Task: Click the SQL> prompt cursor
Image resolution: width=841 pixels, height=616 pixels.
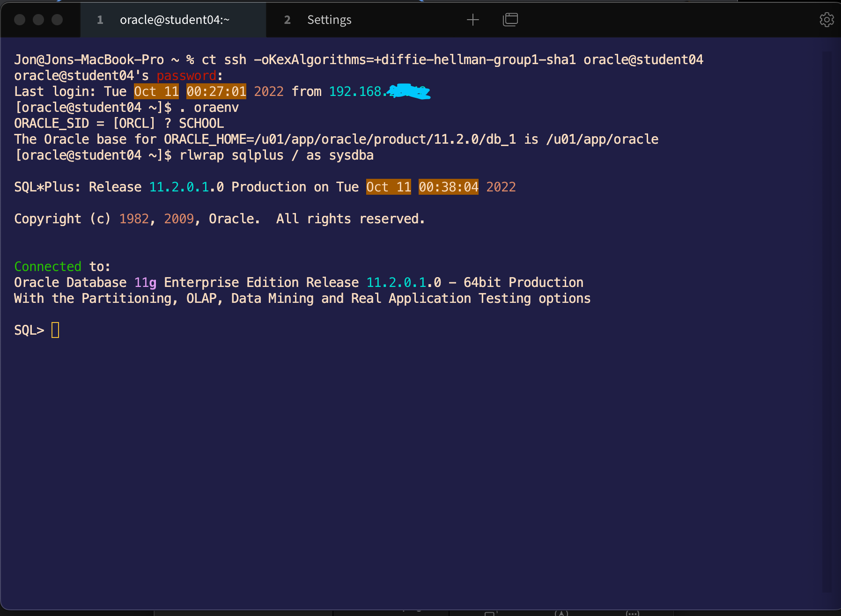Action: pyautogui.click(x=55, y=330)
